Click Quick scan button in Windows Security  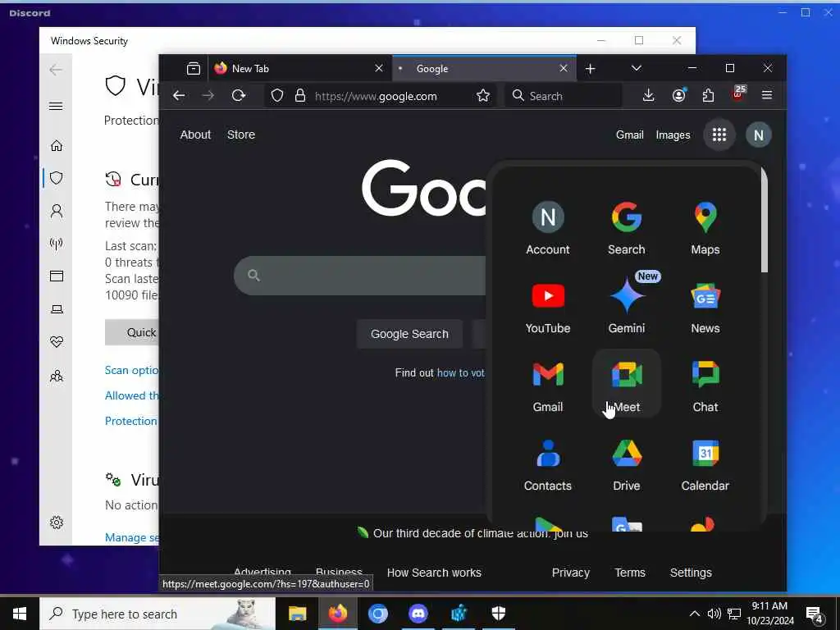coord(132,332)
